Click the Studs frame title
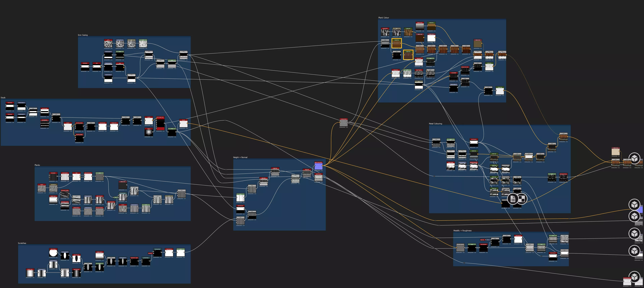The height and width of the screenshot is (288, 644). pyautogui.click(x=3, y=98)
